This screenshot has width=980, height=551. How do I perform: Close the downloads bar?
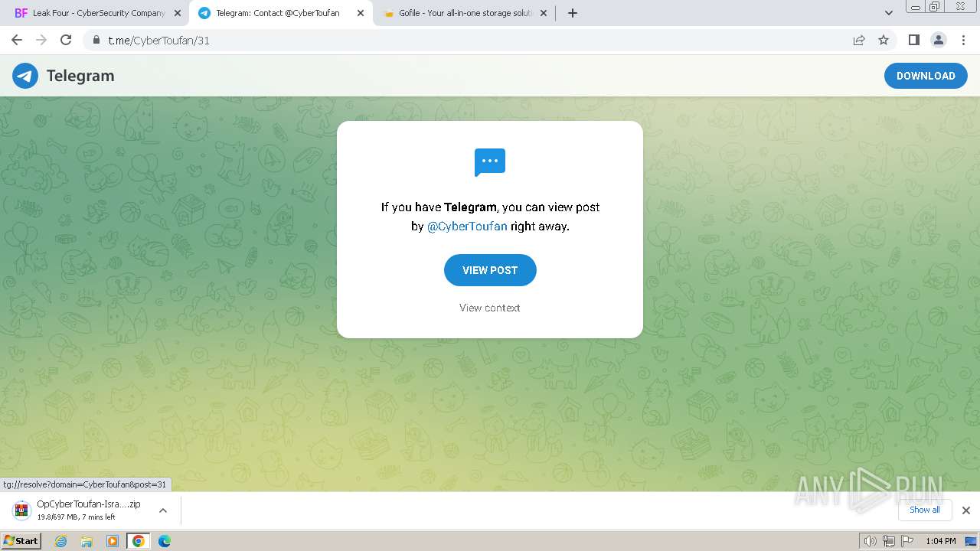click(x=966, y=510)
